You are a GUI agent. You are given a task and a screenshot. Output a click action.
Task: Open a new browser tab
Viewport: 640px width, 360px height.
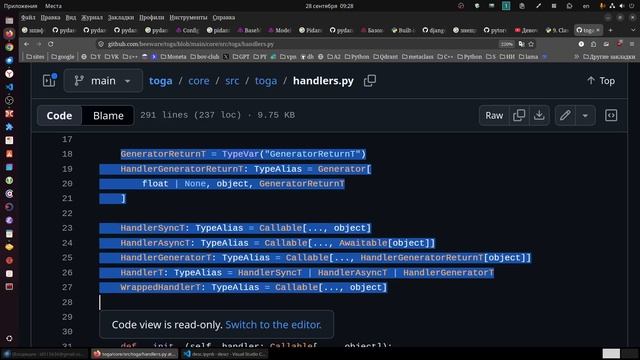[x=610, y=30]
